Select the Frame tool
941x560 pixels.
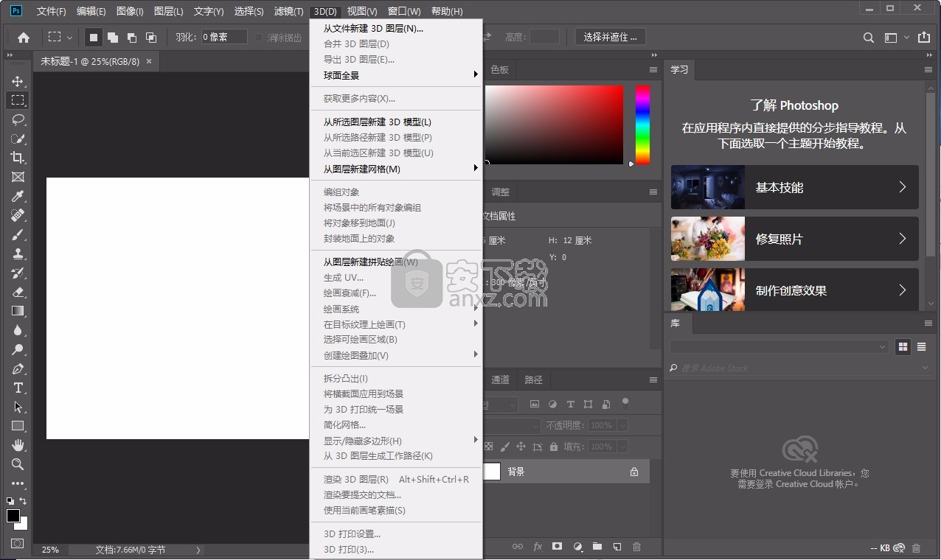click(18, 177)
